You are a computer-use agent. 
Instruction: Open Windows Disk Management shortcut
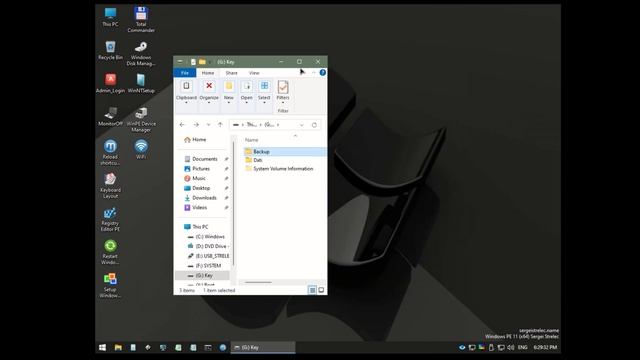click(141, 53)
